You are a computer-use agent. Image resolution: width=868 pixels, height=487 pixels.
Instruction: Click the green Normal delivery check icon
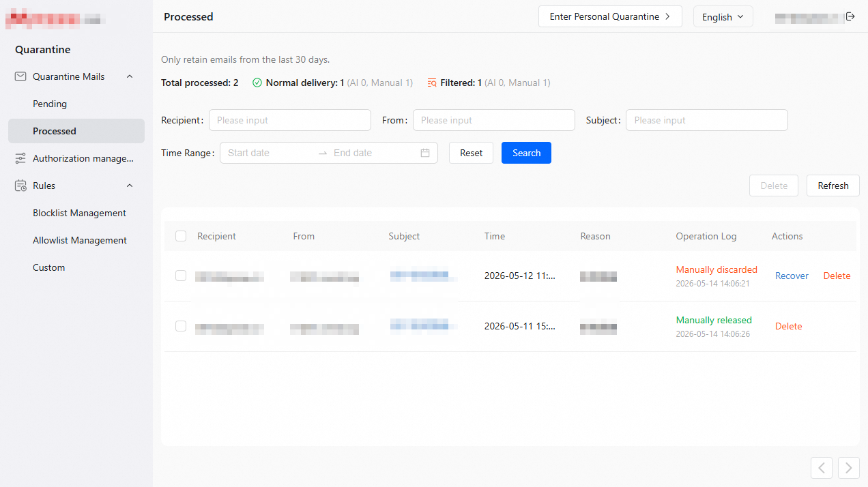click(x=257, y=83)
